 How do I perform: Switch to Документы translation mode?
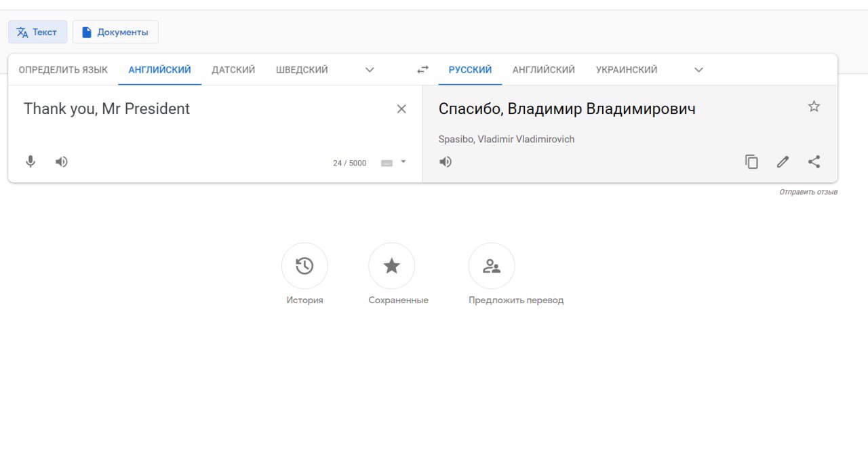[x=115, y=32]
